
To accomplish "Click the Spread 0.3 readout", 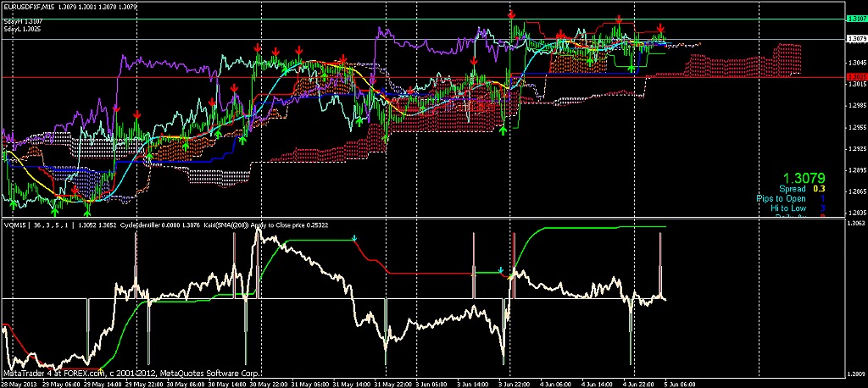I will click(802, 189).
